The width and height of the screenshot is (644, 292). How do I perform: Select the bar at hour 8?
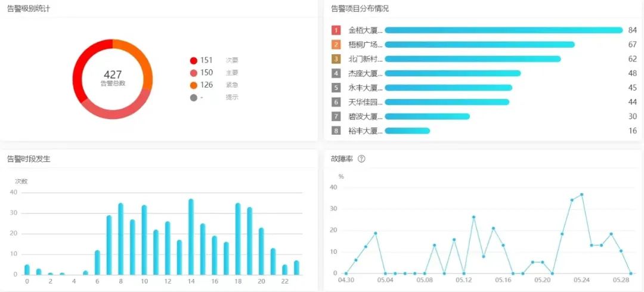[x=120, y=238]
